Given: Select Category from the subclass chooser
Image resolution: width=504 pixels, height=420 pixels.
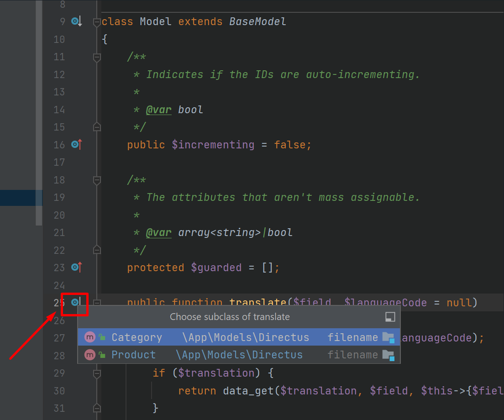Looking at the screenshot, I should pyautogui.click(x=136, y=337).
